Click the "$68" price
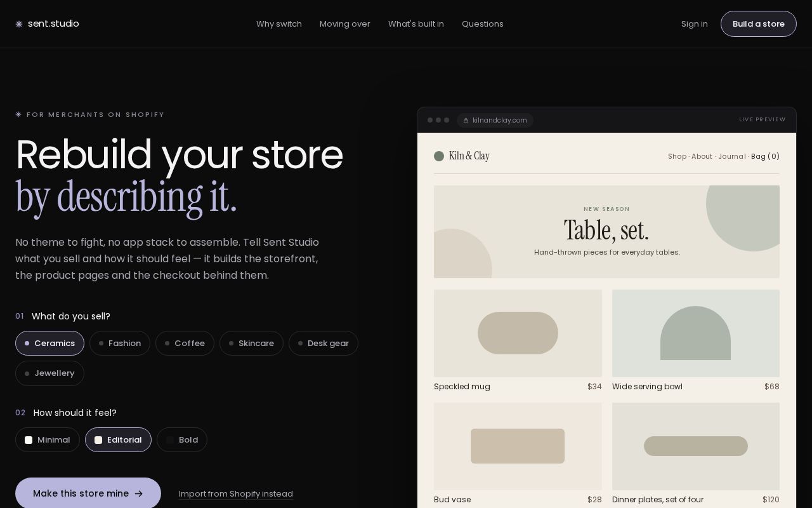This screenshot has height=508, width=812. coord(772,387)
